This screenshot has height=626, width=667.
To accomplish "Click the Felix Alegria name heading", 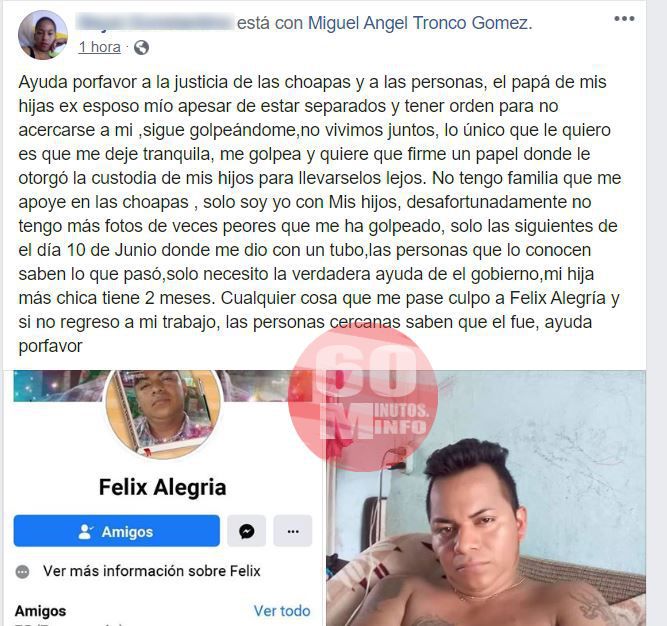I will (x=162, y=487).
